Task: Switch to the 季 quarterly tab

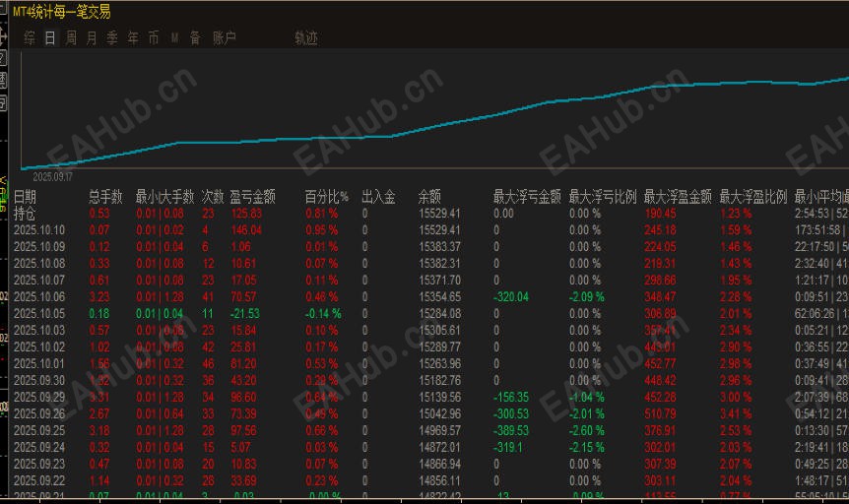Action: click(112, 37)
